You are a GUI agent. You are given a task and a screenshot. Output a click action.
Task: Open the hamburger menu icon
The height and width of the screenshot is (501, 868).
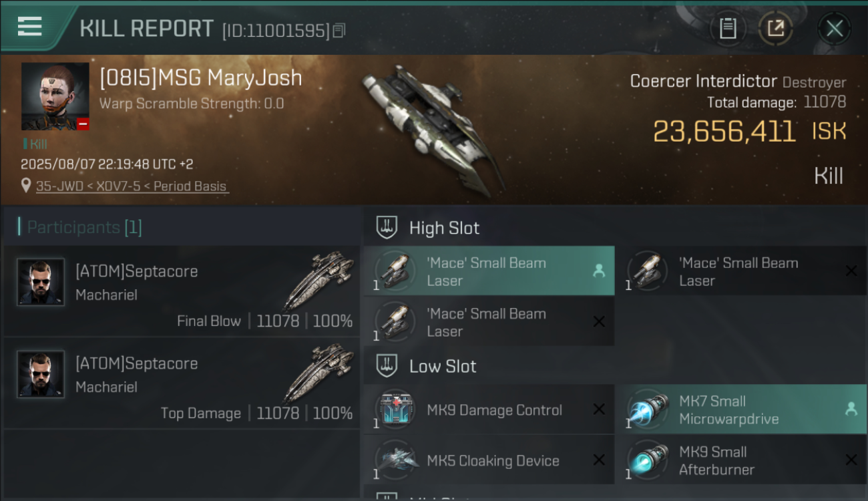[x=29, y=27]
